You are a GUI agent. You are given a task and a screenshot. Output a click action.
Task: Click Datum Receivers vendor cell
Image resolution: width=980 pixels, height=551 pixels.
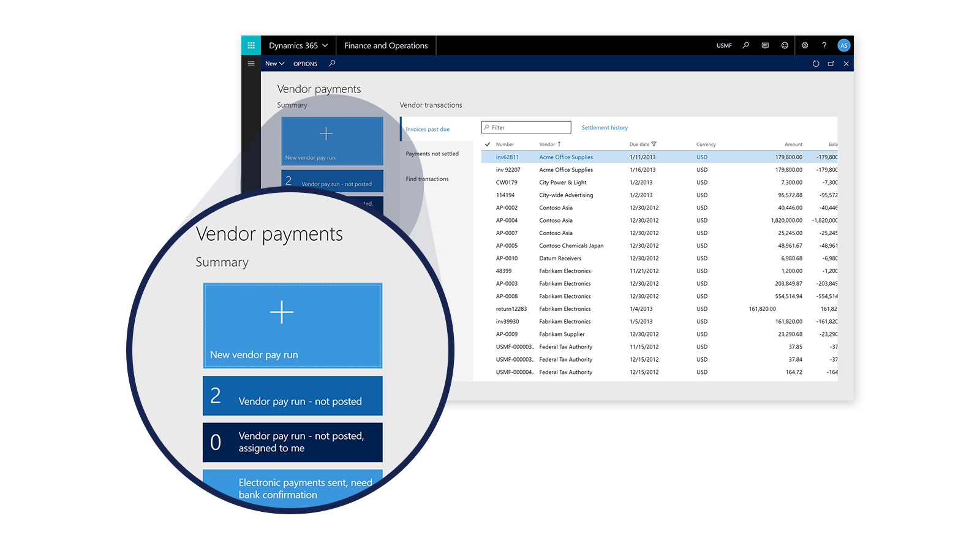click(x=560, y=258)
